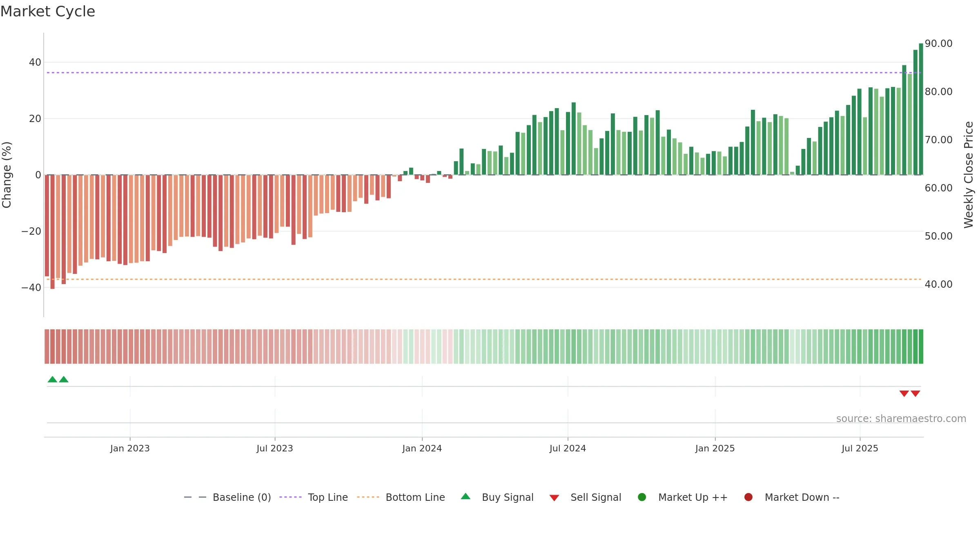The height and width of the screenshot is (551, 980).
Task: Select the second green buy signal marker
Action: point(64,379)
